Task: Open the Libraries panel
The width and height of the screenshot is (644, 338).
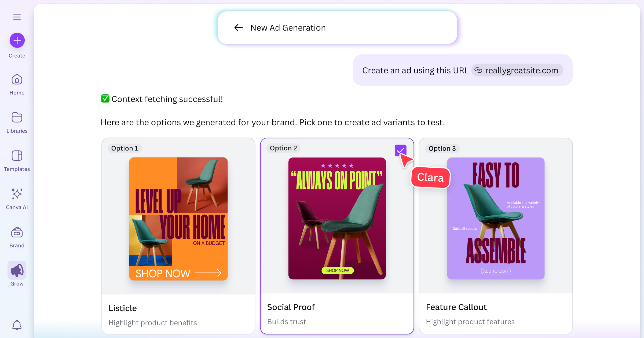Action: pyautogui.click(x=17, y=117)
